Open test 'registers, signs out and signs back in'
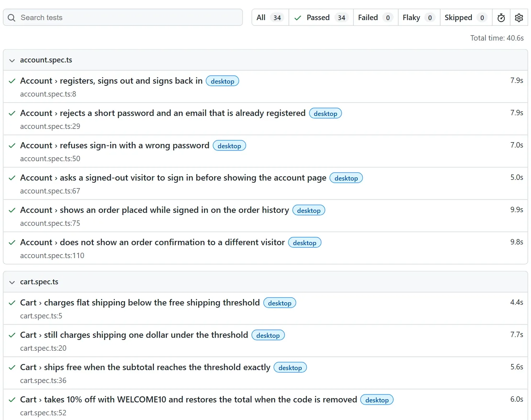 point(111,81)
